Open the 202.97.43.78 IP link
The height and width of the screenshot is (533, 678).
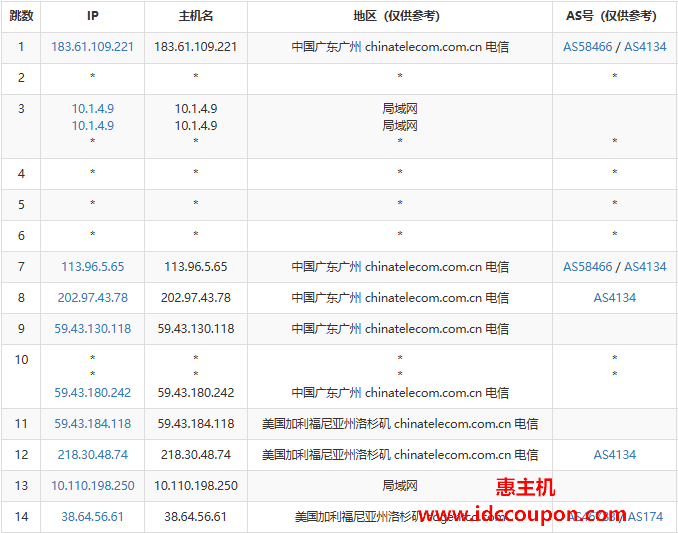92,298
